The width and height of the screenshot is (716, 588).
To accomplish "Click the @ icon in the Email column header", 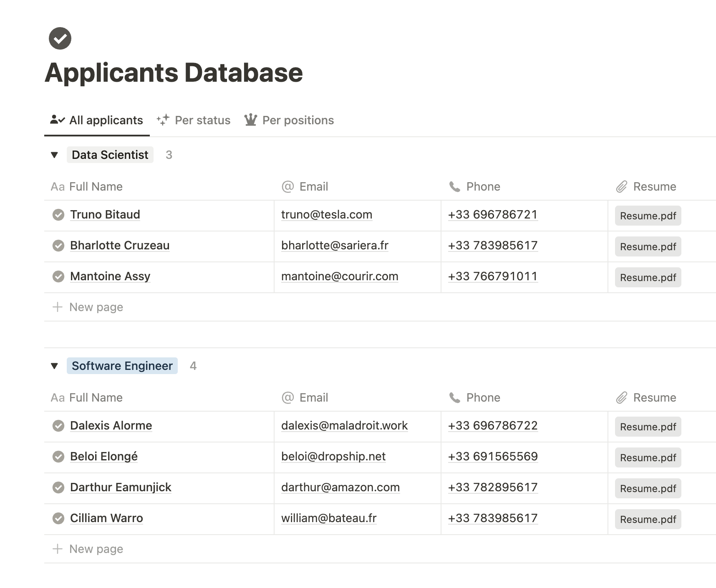I will [x=286, y=186].
